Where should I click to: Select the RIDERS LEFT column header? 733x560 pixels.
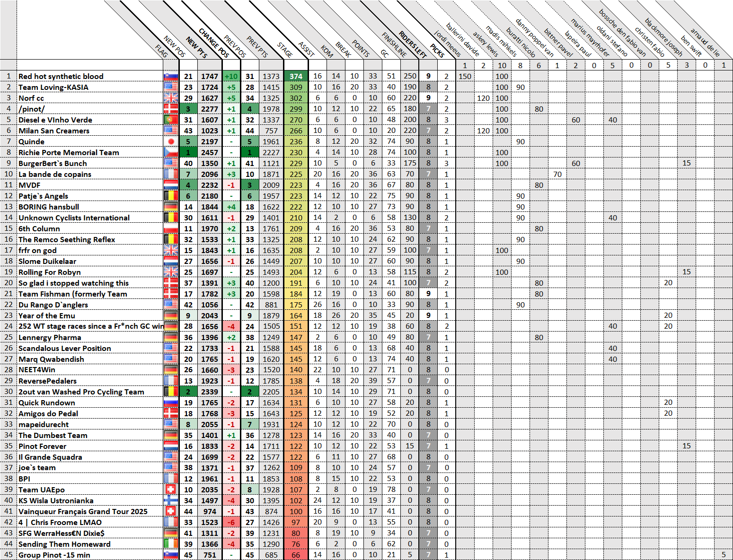(x=413, y=44)
